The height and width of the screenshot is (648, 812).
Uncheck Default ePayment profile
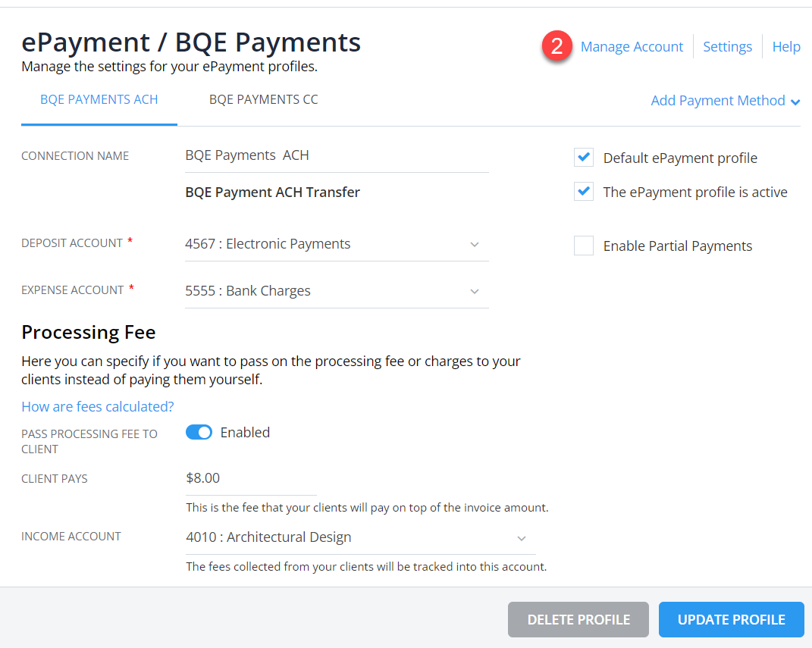pos(583,158)
